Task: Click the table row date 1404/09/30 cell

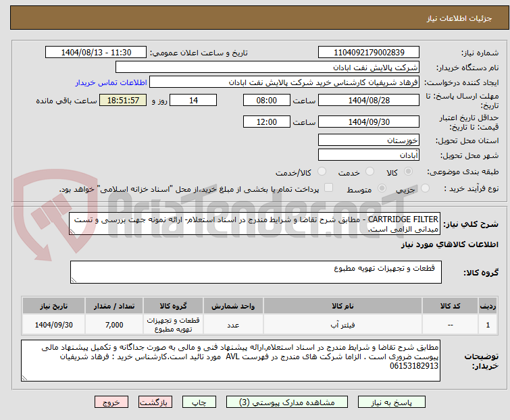Action: pyautogui.click(x=53, y=324)
